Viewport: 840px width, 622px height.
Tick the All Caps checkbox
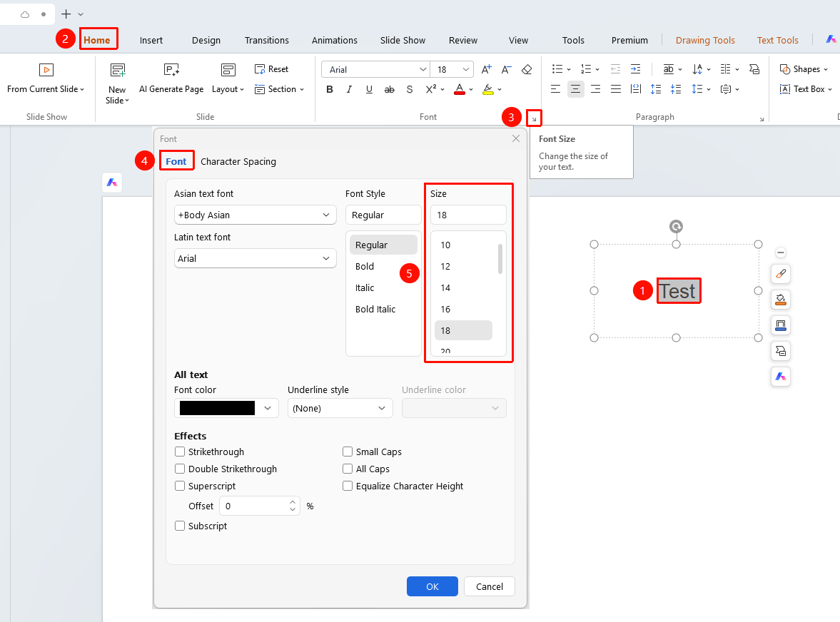coord(348,469)
